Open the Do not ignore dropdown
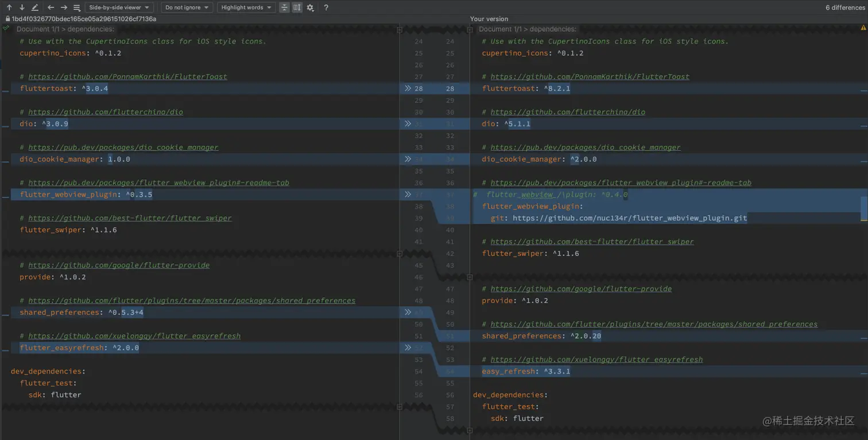This screenshot has height=440, width=868. 187,7
